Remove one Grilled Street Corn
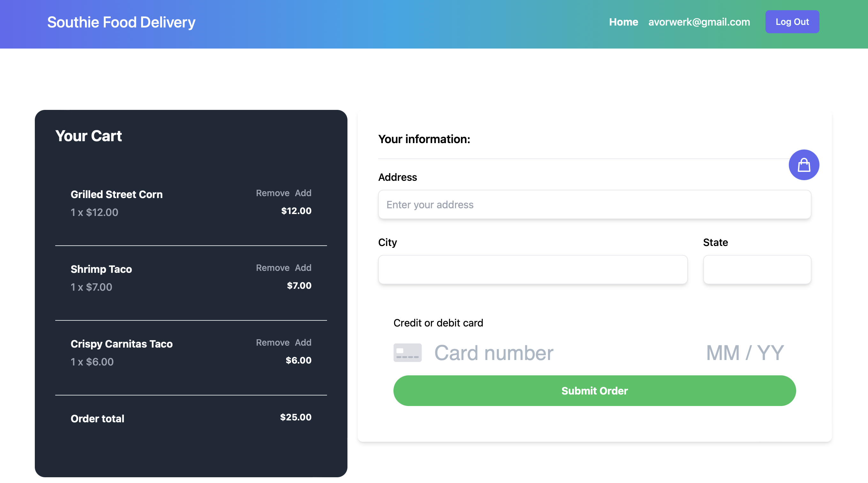Image resolution: width=868 pixels, height=483 pixels. point(273,193)
